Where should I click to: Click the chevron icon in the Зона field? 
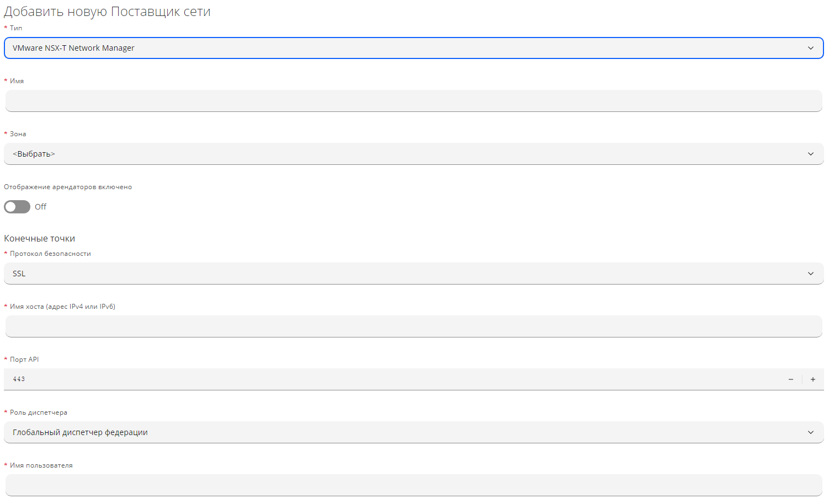pyautogui.click(x=810, y=154)
